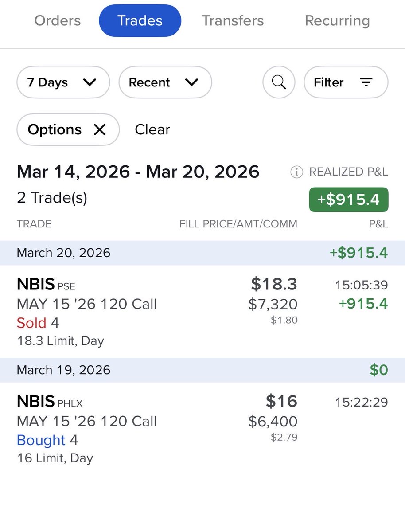
Task: Click the Realized P&L info icon
Action: pos(296,172)
